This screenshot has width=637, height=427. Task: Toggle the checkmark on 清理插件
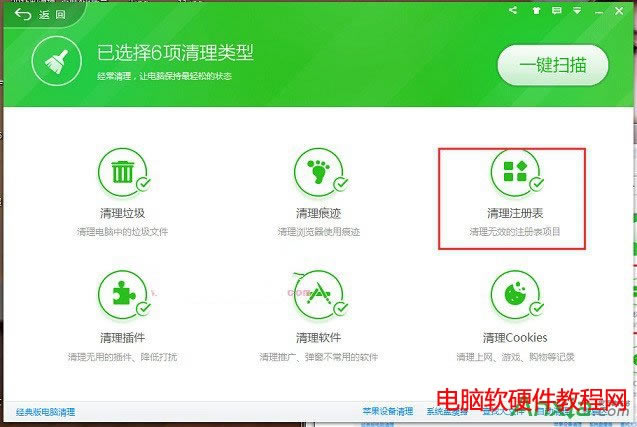[x=143, y=308]
